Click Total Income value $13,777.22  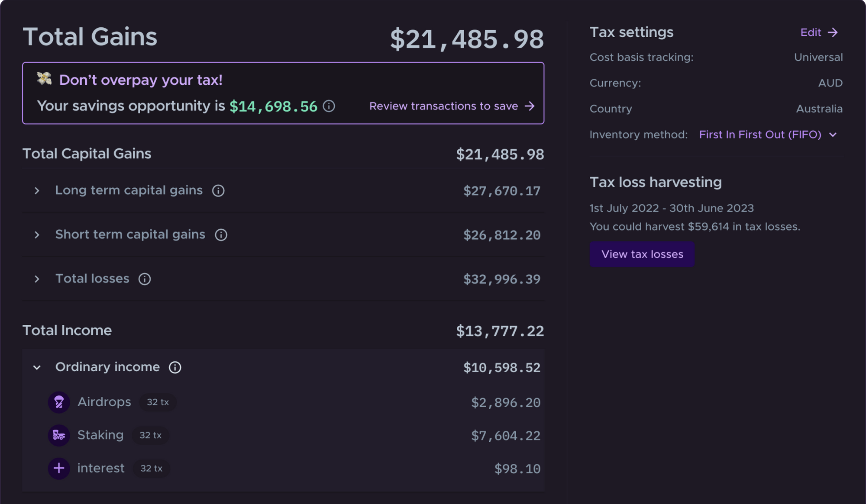(500, 331)
